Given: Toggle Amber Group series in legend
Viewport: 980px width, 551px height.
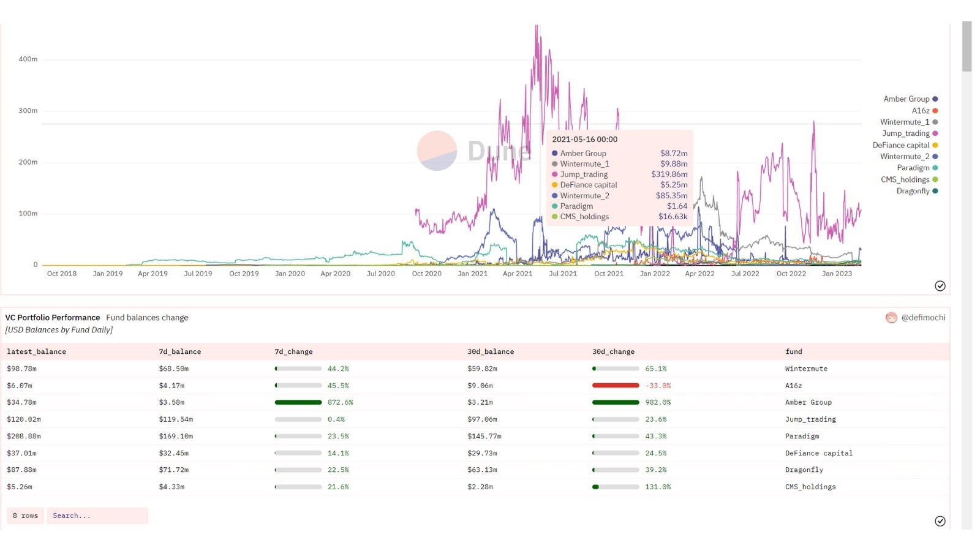Looking at the screenshot, I should [907, 99].
